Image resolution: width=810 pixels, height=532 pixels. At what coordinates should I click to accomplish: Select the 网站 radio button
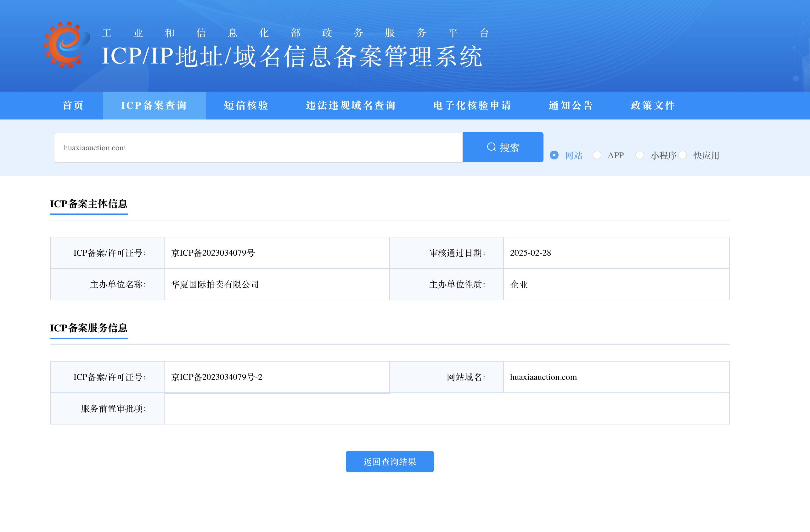[x=554, y=155]
